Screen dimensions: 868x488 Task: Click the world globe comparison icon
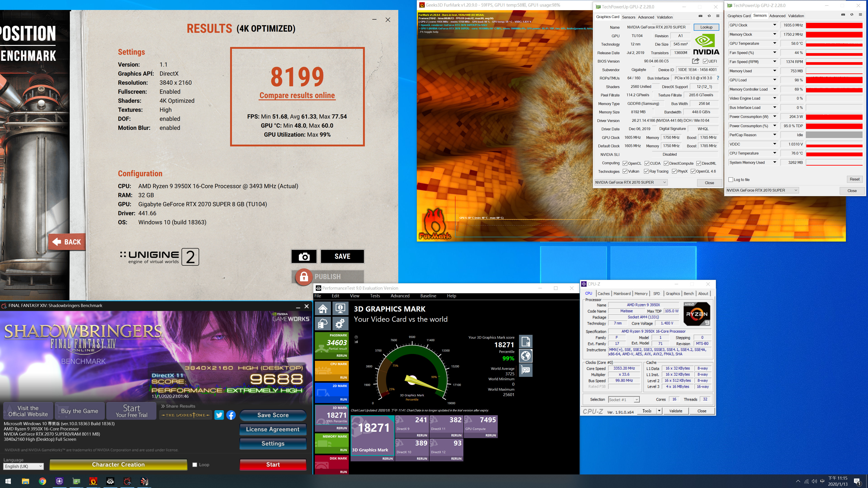(526, 356)
